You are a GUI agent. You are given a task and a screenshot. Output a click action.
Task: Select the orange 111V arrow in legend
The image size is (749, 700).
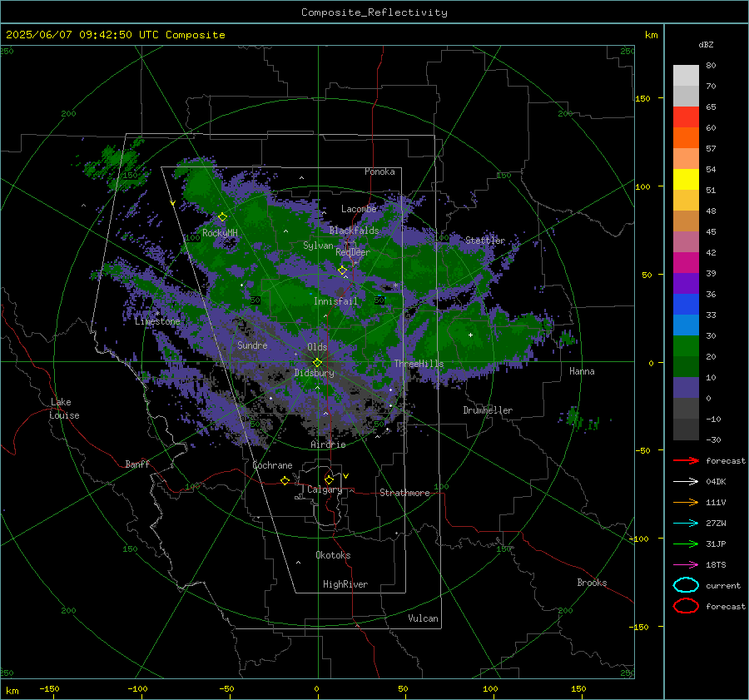point(686,502)
